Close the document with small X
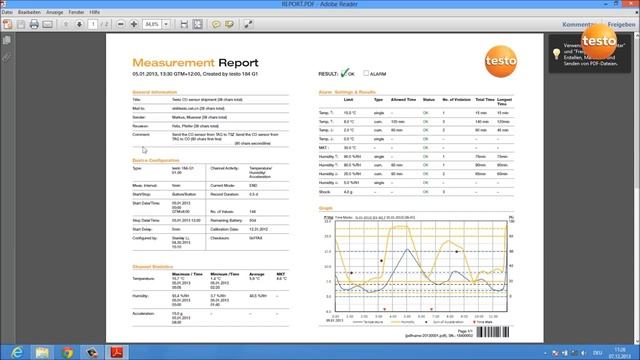This screenshot has height=360, width=640. coord(637,12)
